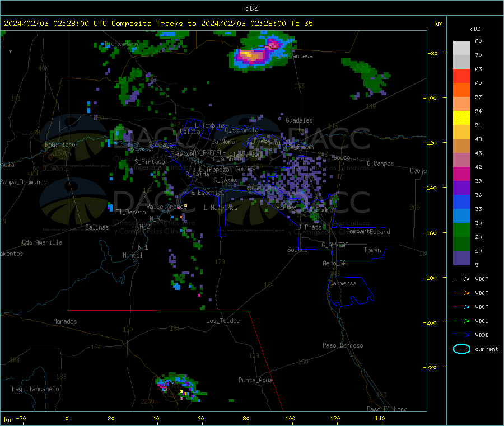Click the 2200m elevation contour label
Image resolution: width=504 pixels, height=426 pixels.
pyautogui.click(x=149, y=401)
